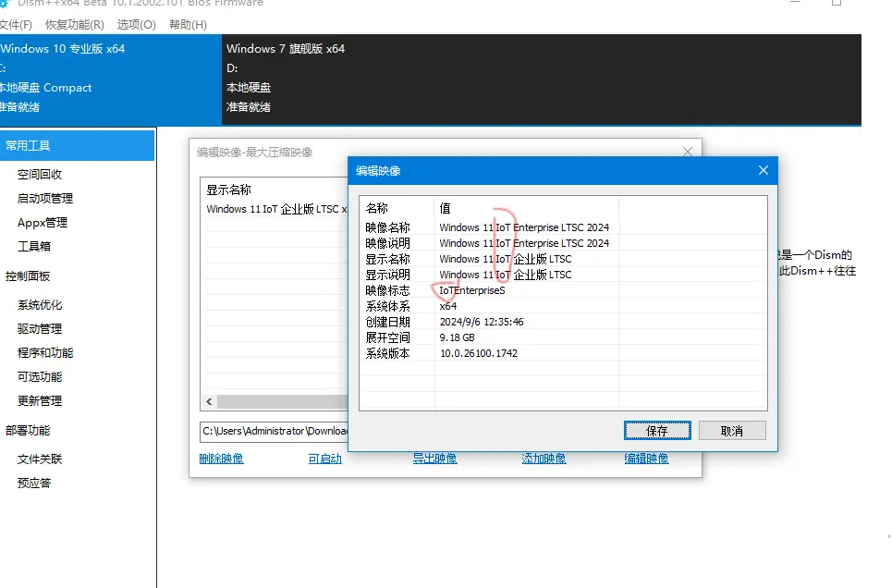892x588 pixels.
Task: Open 预应答 in sidebar
Action: pyautogui.click(x=34, y=483)
